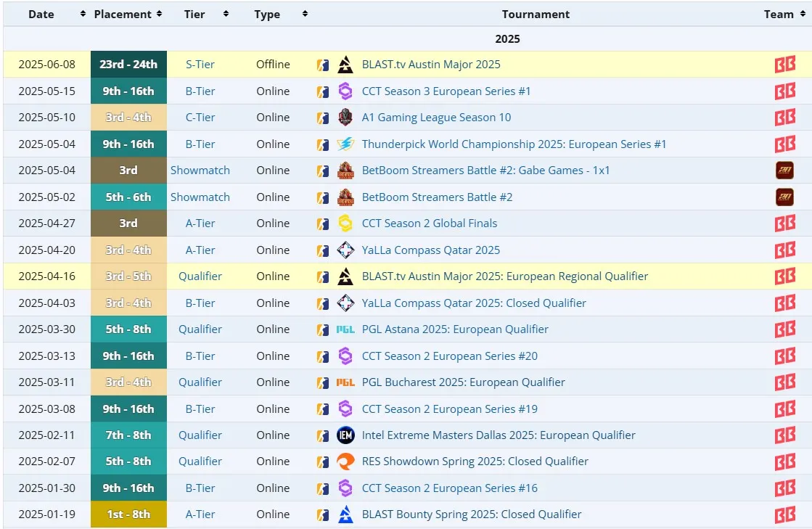This screenshot has width=812, height=529.
Task: Open BLAST.tv Austin Major 2025 link
Action: (431, 65)
